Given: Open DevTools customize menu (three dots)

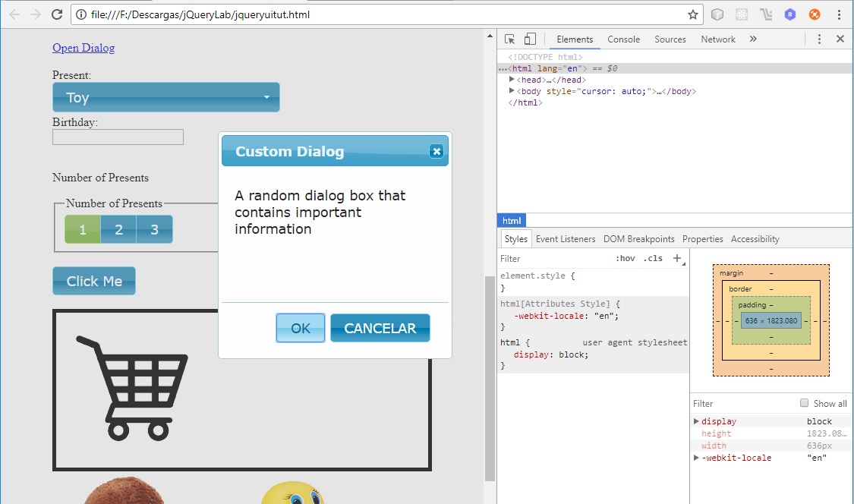Looking at the screenshot, I should coord(819,39).
